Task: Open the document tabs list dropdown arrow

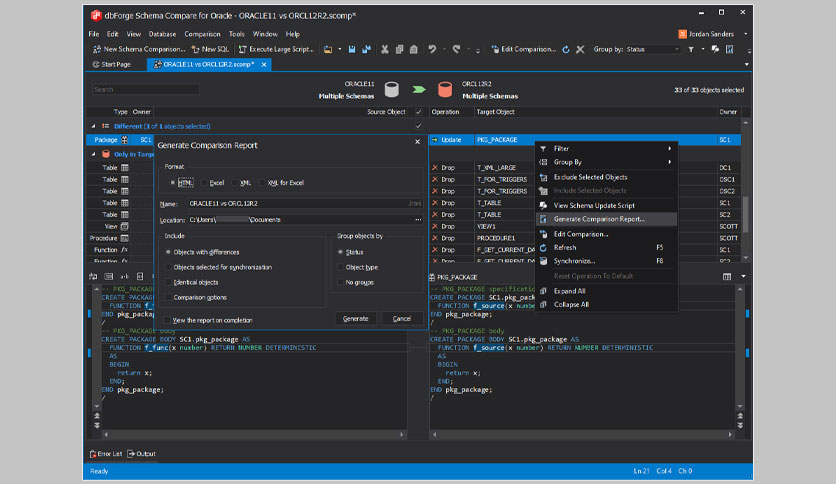Action: point(746,64)
